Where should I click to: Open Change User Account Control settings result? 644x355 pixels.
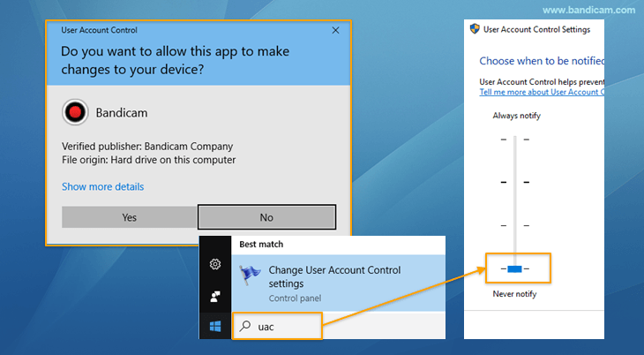pos(339,283)
